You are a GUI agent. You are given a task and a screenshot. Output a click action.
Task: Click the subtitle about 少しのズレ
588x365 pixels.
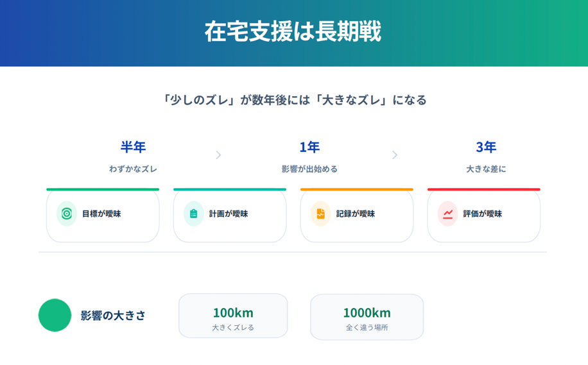(294, 100)
